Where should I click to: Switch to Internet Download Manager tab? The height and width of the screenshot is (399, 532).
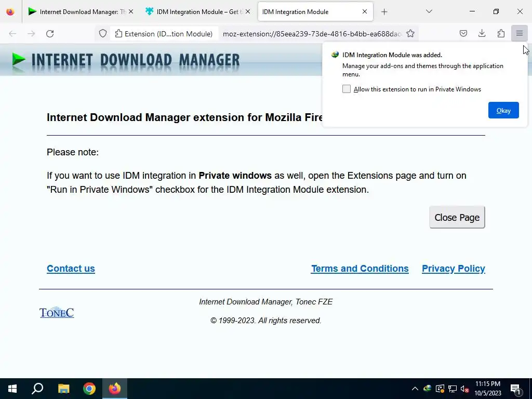[81, 11]
